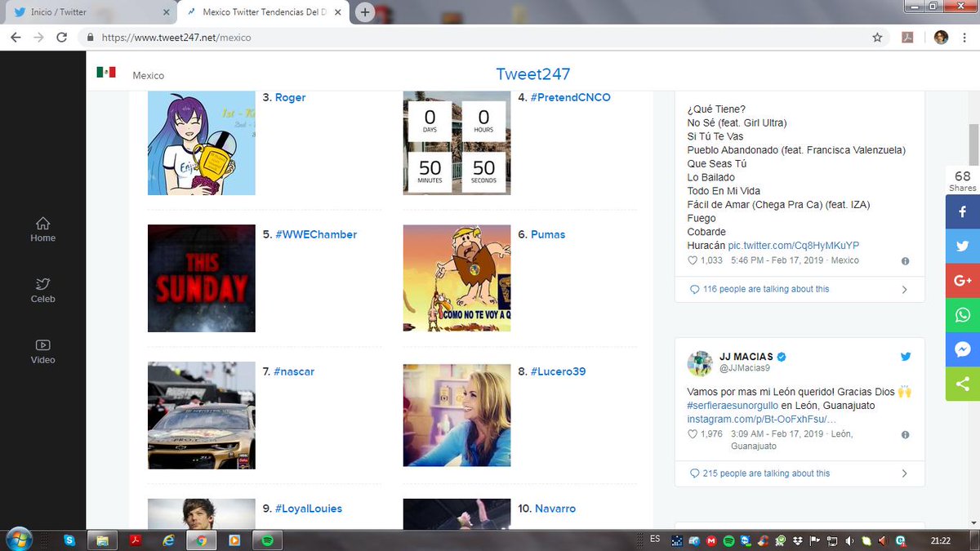Select the Mexico Twitter Tendencias tab
Screen dimensions: 980x551
click(265, 12)
